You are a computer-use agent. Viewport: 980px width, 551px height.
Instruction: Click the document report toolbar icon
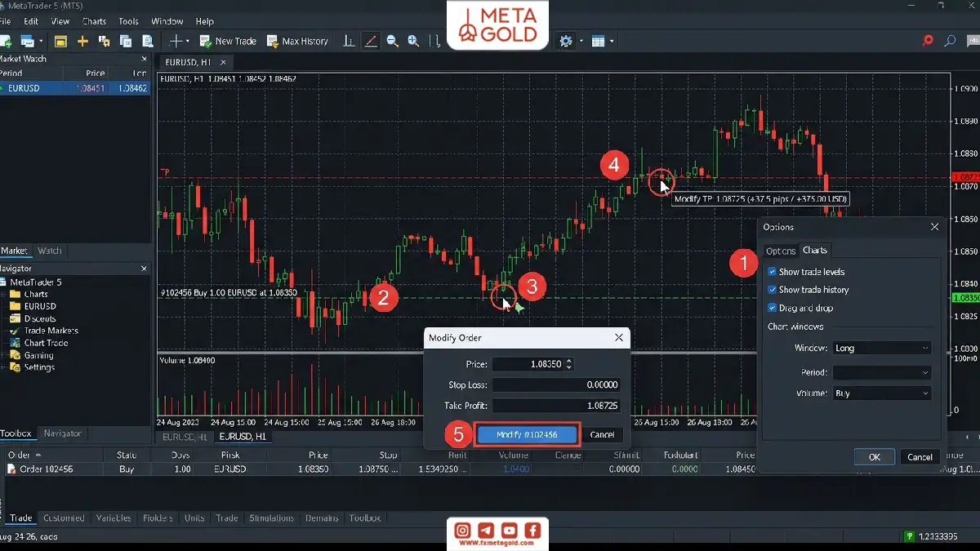148,41
